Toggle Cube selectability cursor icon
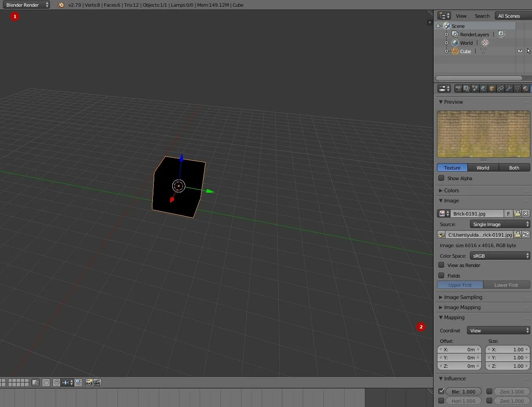The width and height of the screenshot is (532, 407). pyautogui.click(x=528, y=51)
